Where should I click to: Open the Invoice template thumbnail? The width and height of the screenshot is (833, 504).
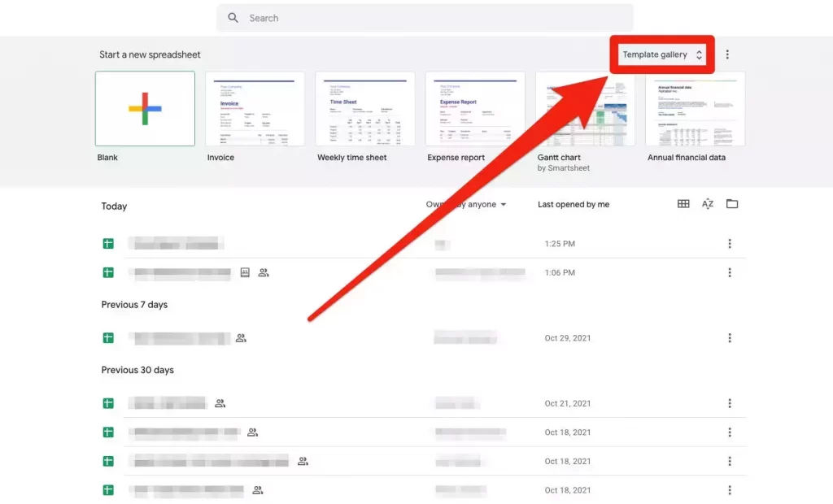click(255, 109)
